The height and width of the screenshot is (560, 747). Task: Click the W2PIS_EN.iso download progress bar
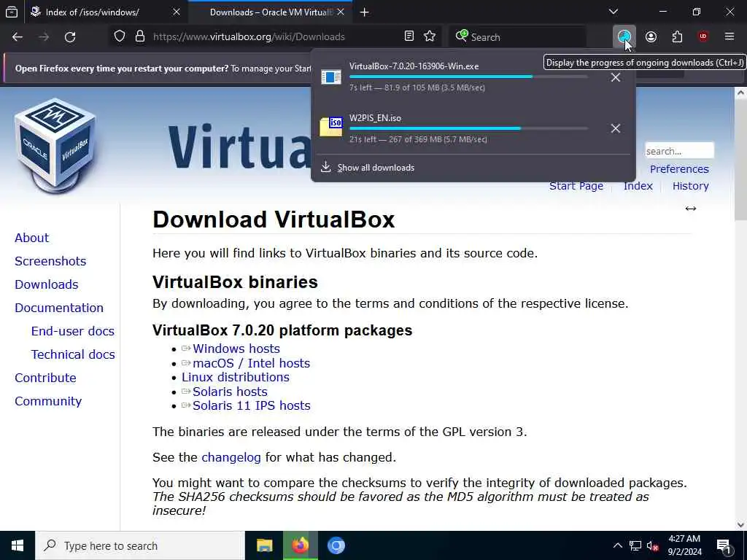pos(469,128)
